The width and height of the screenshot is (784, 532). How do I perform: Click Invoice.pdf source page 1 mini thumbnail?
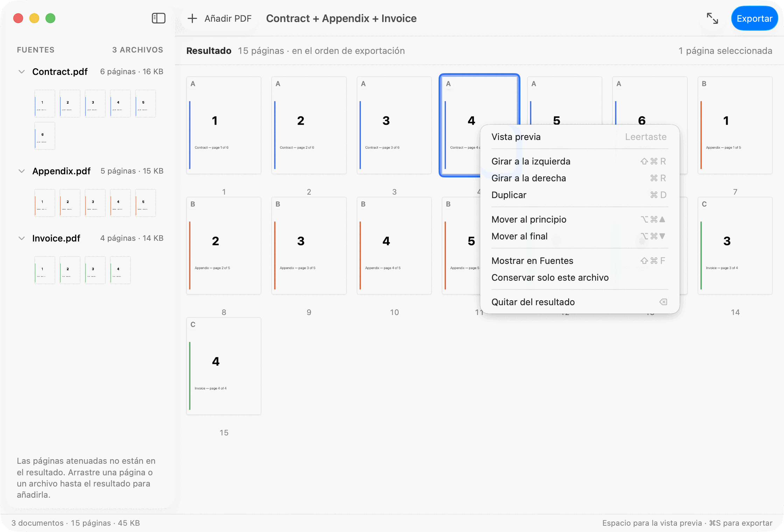tap(45, 270)
